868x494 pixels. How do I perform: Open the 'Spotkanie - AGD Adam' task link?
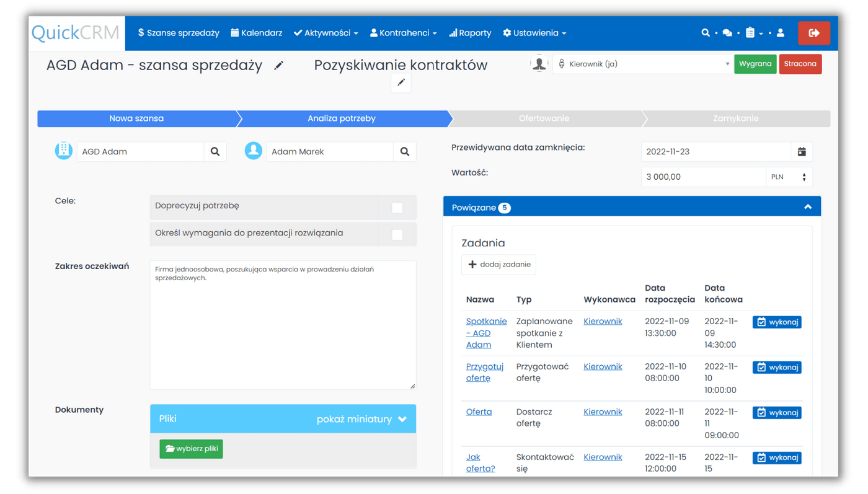coord(486,333)
